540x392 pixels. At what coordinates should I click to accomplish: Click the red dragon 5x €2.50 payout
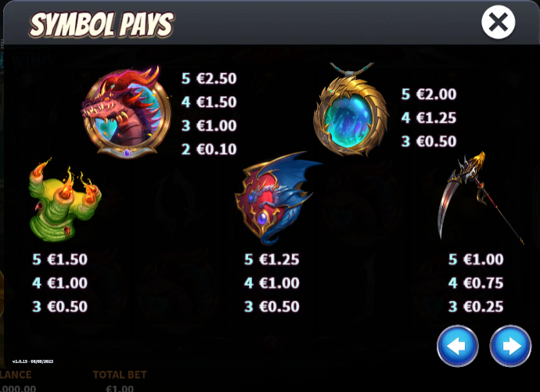[209, 78]
